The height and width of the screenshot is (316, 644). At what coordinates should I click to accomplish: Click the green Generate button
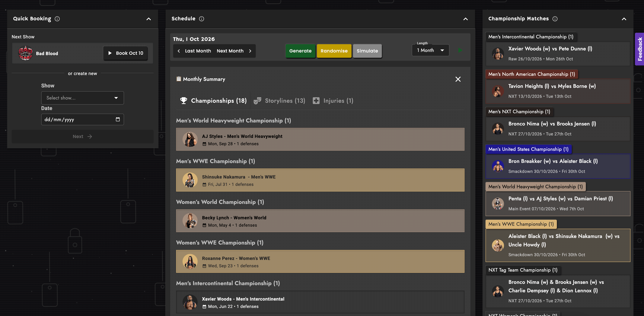(x=300, y=51)
